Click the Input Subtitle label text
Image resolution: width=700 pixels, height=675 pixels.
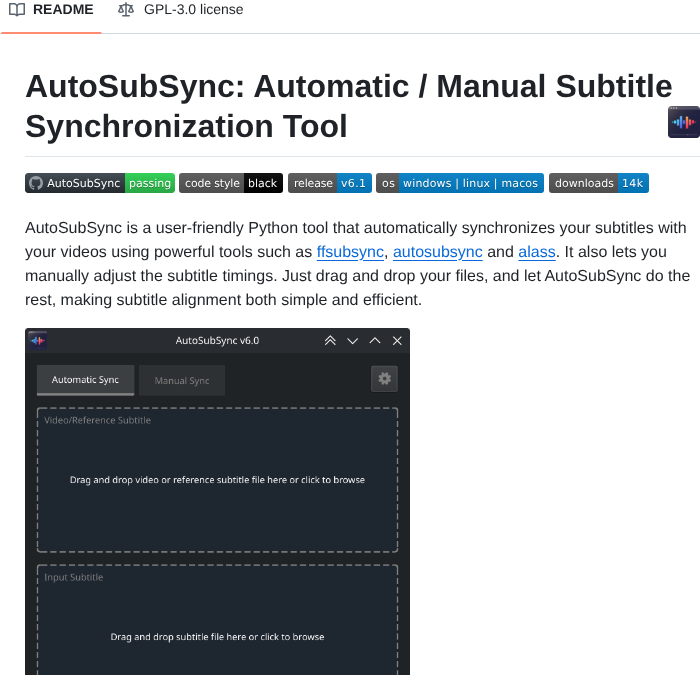pyautogui.click(x=73, y=577)
